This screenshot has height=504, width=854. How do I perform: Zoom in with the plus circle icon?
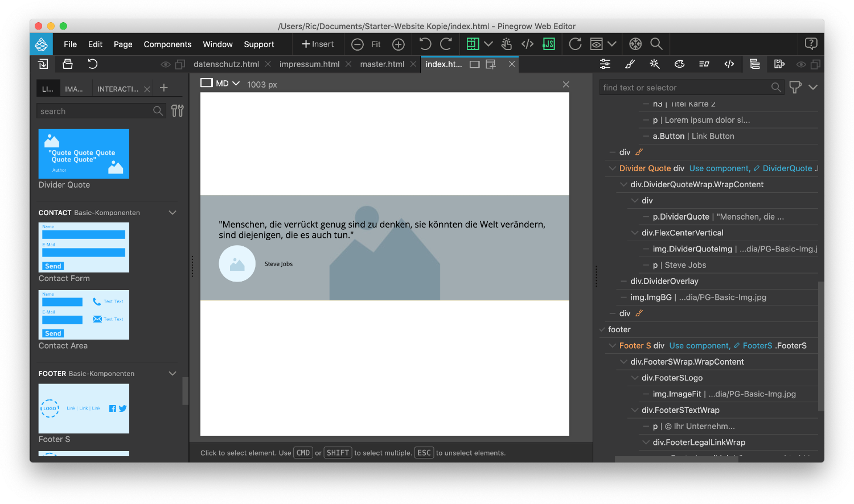click(x=399, y=44)
